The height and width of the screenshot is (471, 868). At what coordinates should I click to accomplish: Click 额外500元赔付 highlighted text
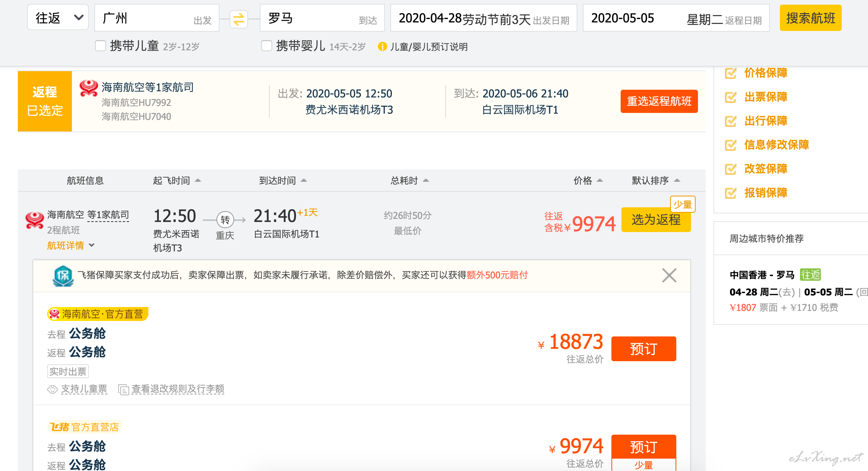point(497,275)
